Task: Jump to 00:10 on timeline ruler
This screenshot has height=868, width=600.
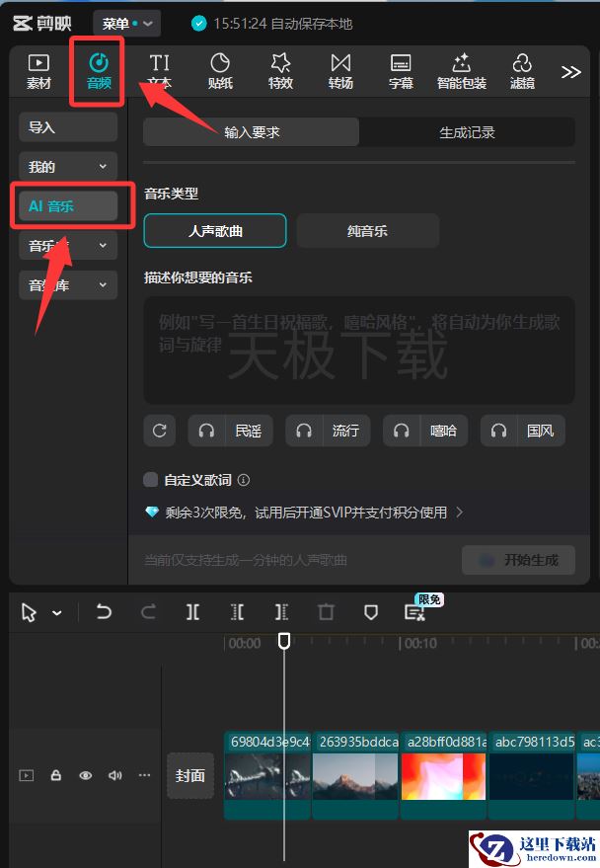Action: (418, 643)
